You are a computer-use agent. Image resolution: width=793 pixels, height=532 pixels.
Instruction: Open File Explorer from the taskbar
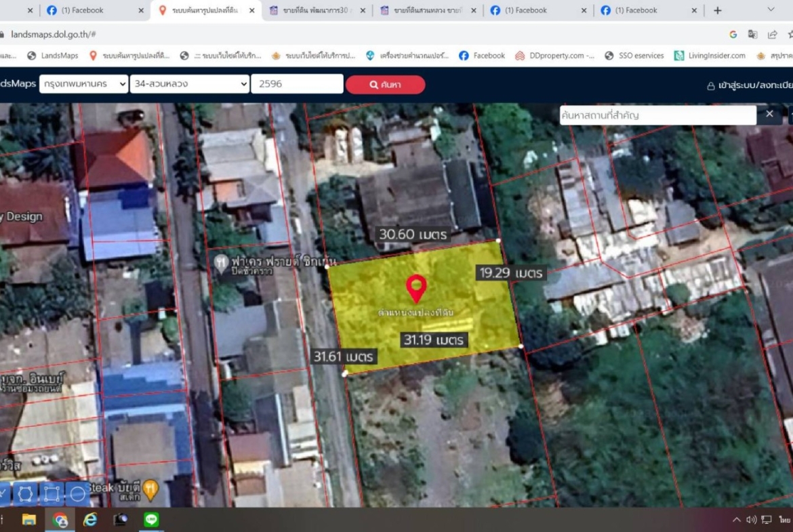tap(29, 519)
